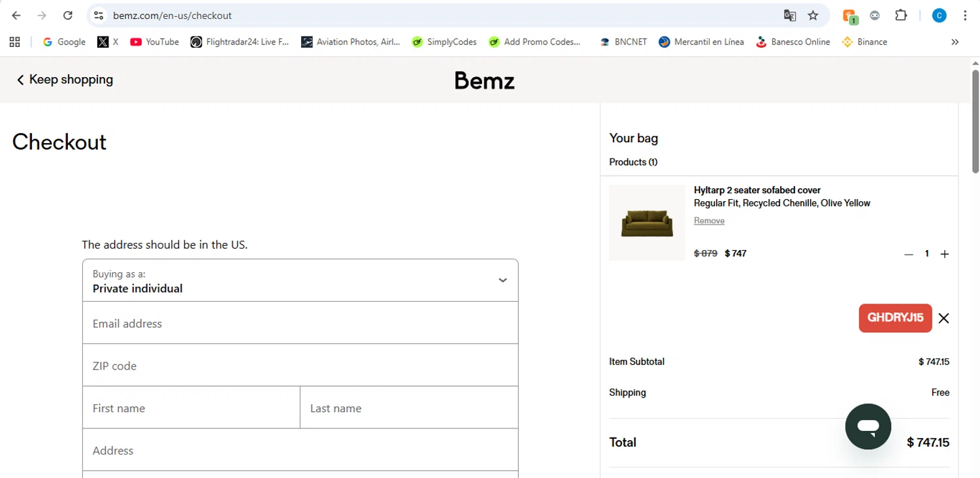Open the Add Promo Codes bookmark
This screenshot has height=478, width=980.
click(x=534, y=42)
